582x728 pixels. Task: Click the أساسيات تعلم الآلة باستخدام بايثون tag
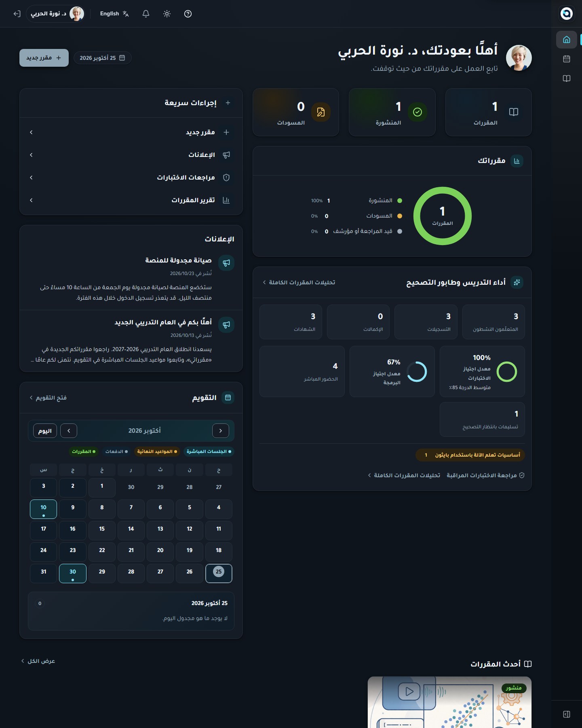tap(470, 455)
